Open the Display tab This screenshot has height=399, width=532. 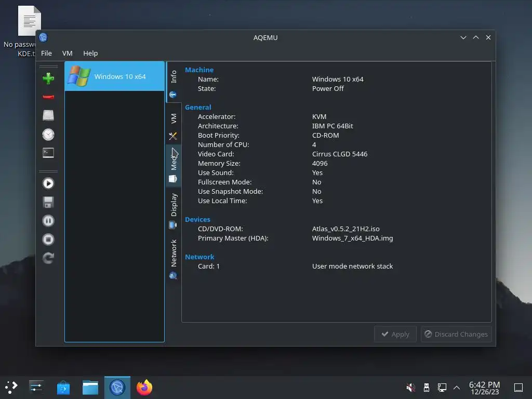click(x=174, y=210)
